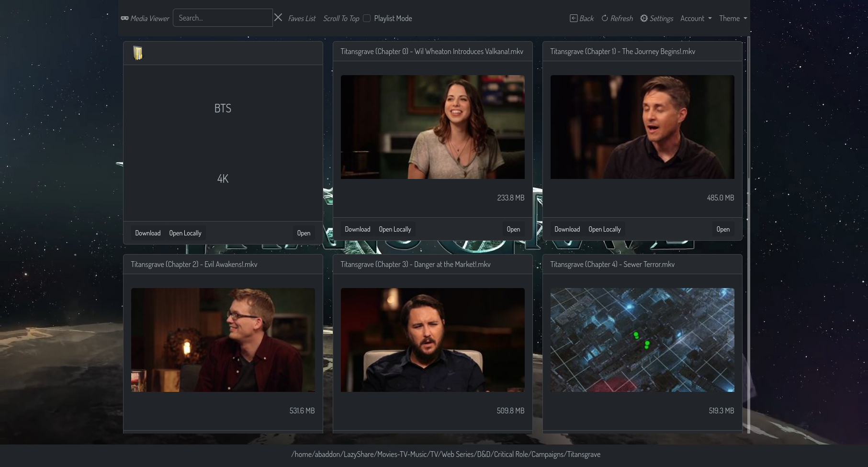Click the Refresh circular arrow icon

tap(605, 18)
